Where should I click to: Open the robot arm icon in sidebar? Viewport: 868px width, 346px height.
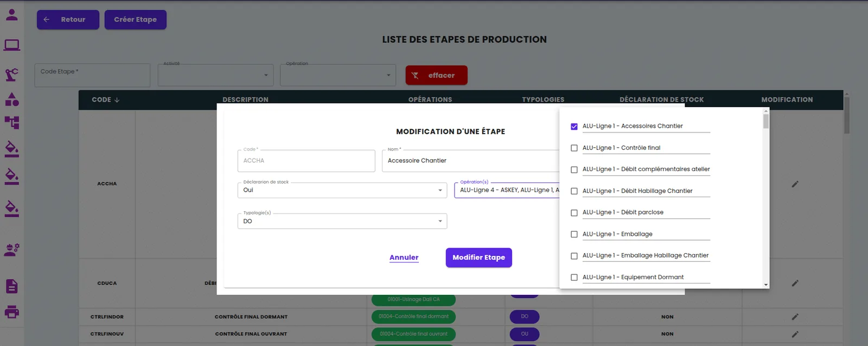12,74
